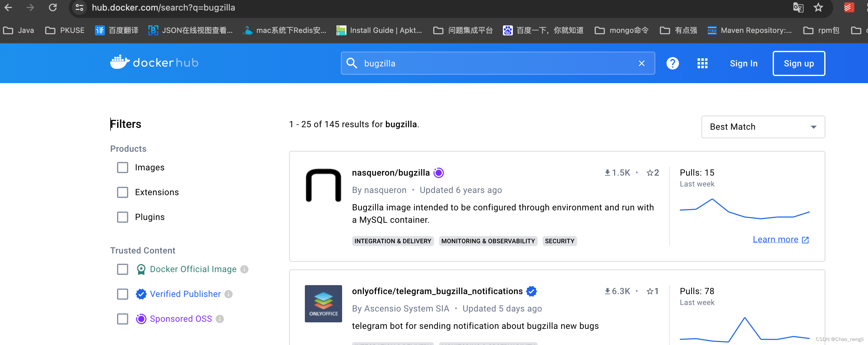
Task: Click the help question mark icon
Action: pyautogui.click(x=674, y=63)
